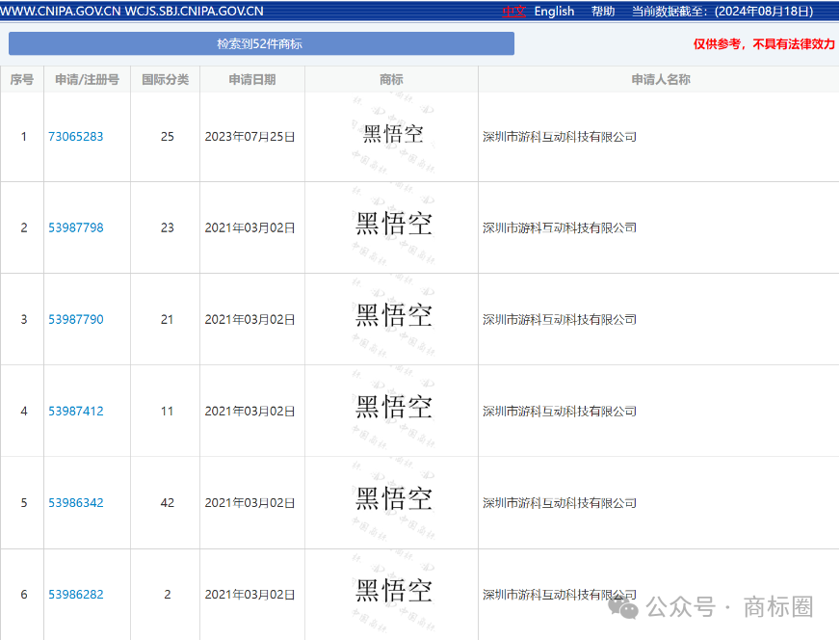Click the 申请日期 column header
This screenshot has width=840, height=640.
tap(251, 79)
